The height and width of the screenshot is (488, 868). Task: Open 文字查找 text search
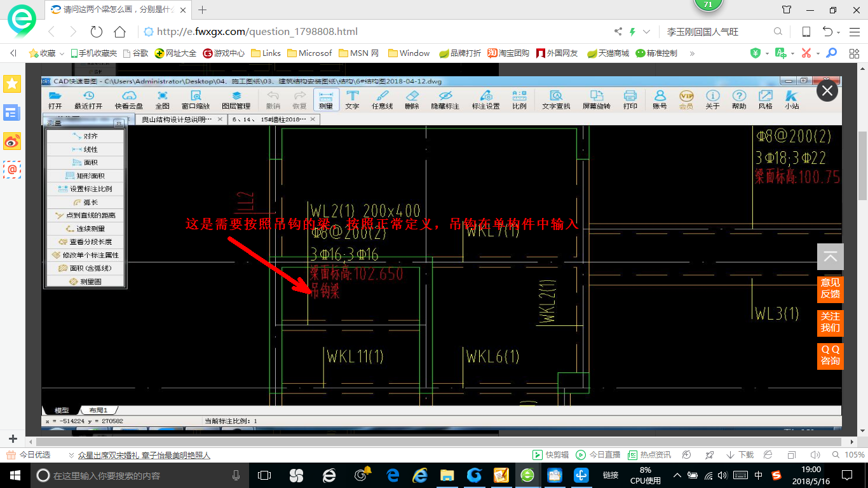click(x=556, y=100)
